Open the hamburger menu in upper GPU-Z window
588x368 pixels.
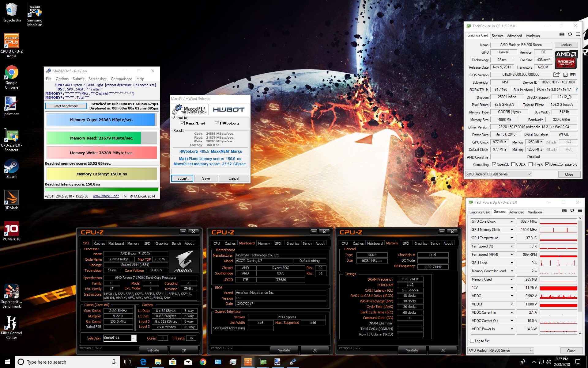click(x=578, y=34)
